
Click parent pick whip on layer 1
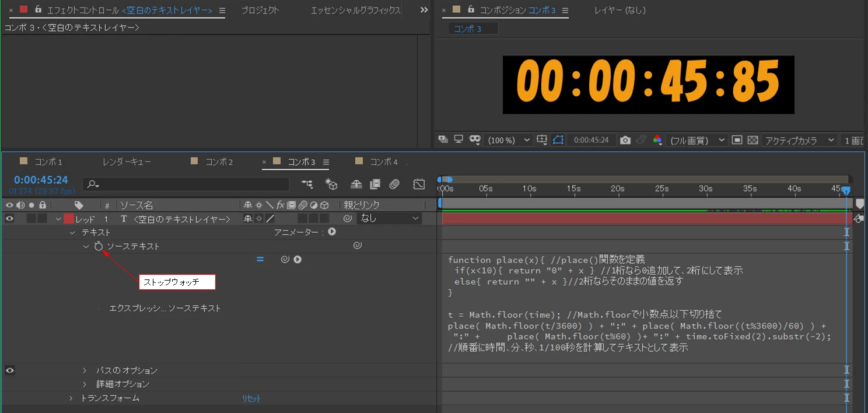(348, 219)
